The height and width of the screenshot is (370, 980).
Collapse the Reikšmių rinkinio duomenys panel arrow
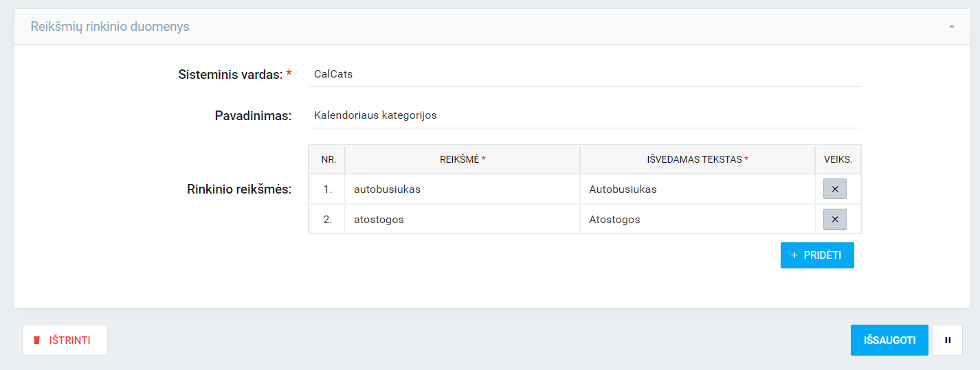[x=951, y=27]
